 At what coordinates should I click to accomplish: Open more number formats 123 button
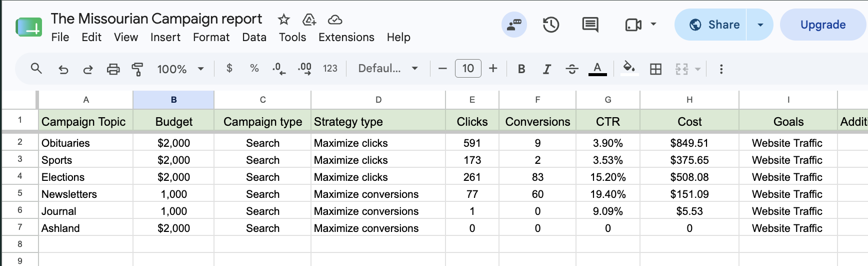click(x=330, y=69)
